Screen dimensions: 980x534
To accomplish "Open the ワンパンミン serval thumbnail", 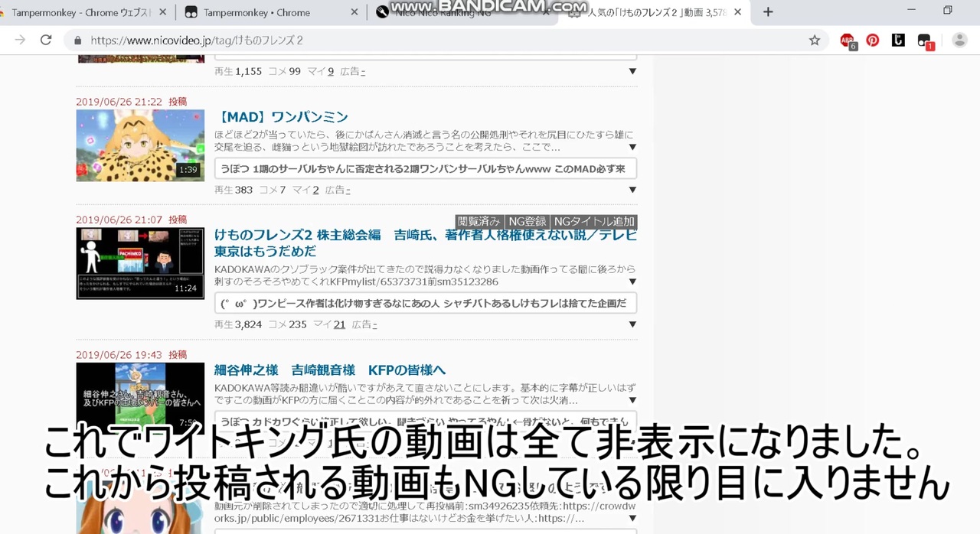I will pyautogui.click(x=140, y=145).
